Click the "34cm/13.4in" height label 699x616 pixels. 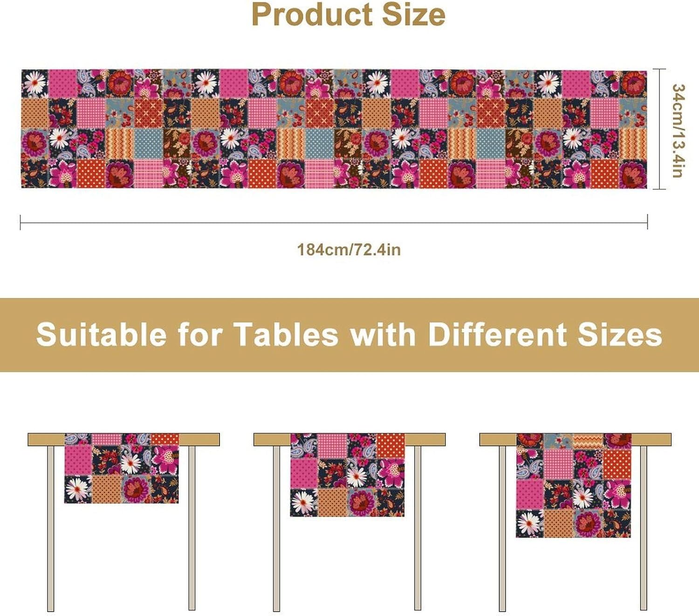[x=678, y=130]
